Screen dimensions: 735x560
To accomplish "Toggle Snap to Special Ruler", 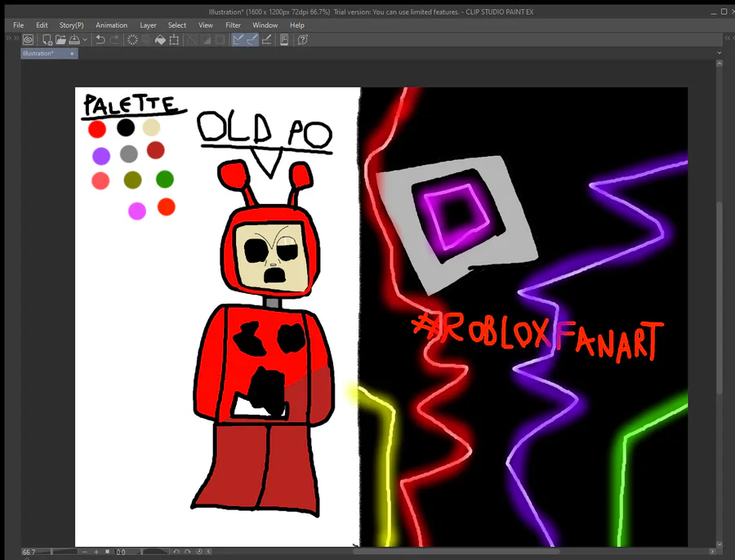I will pyautogui.click(x=252, y=40).
